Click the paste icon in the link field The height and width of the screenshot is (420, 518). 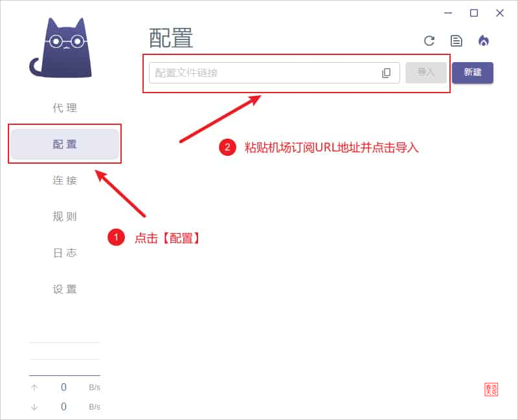click(386, 72)
